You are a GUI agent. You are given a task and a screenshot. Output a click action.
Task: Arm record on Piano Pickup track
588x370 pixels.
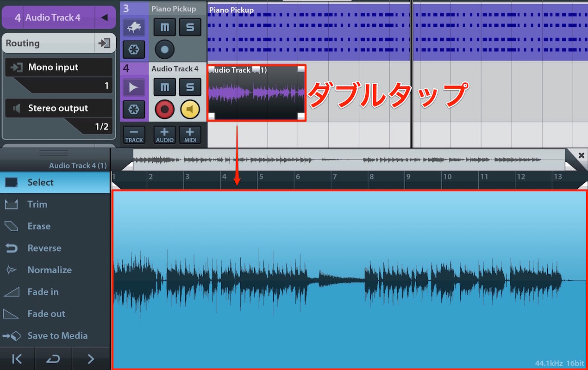165,49
